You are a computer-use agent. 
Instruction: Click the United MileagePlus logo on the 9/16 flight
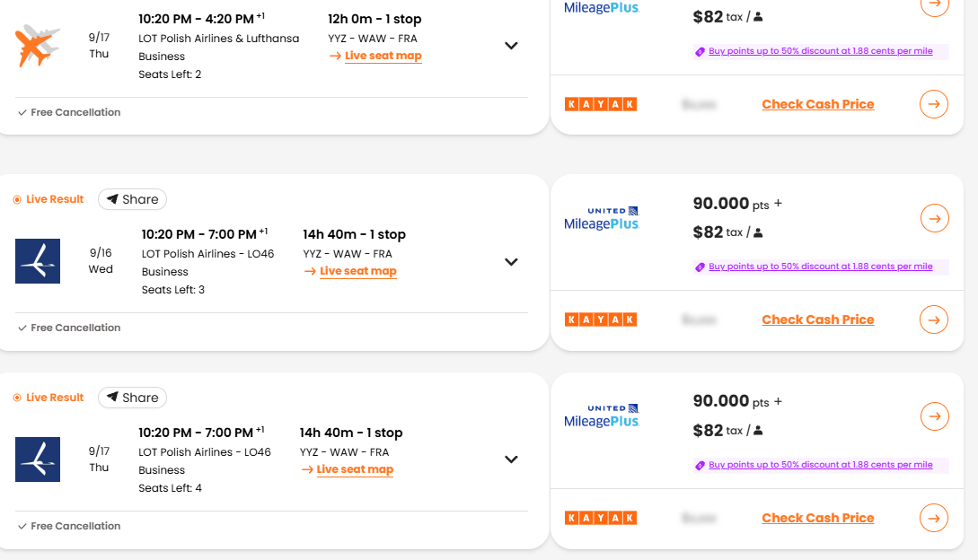[602, 218]
